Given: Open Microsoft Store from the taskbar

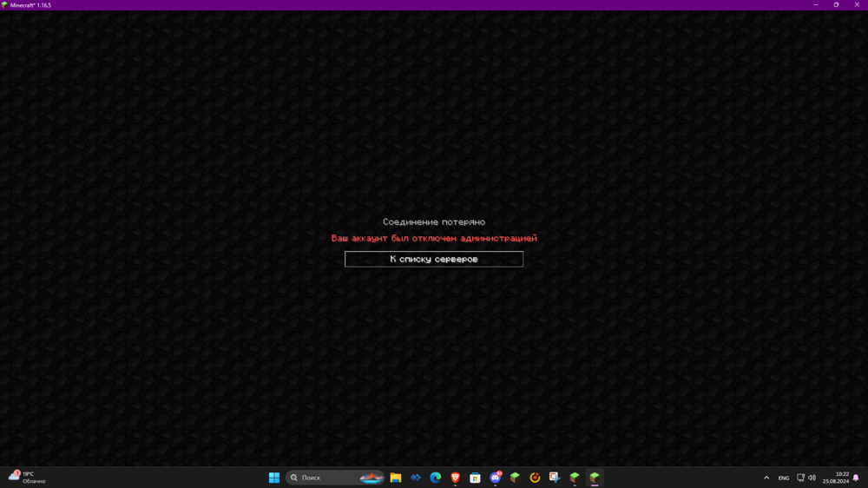Looking at the screenshot, I should (475, 478).
